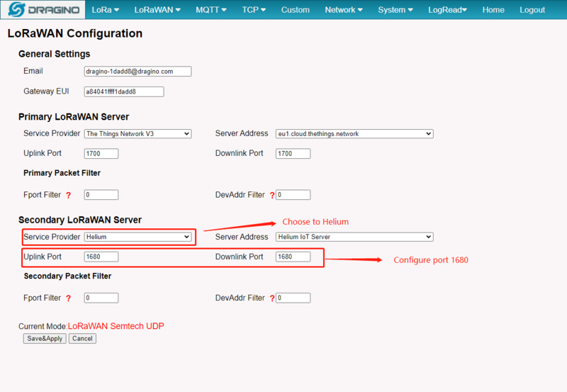This screenshot has width=567, height=392.
Task: Click Primary Fport Filter input
Action: (101, 194)
